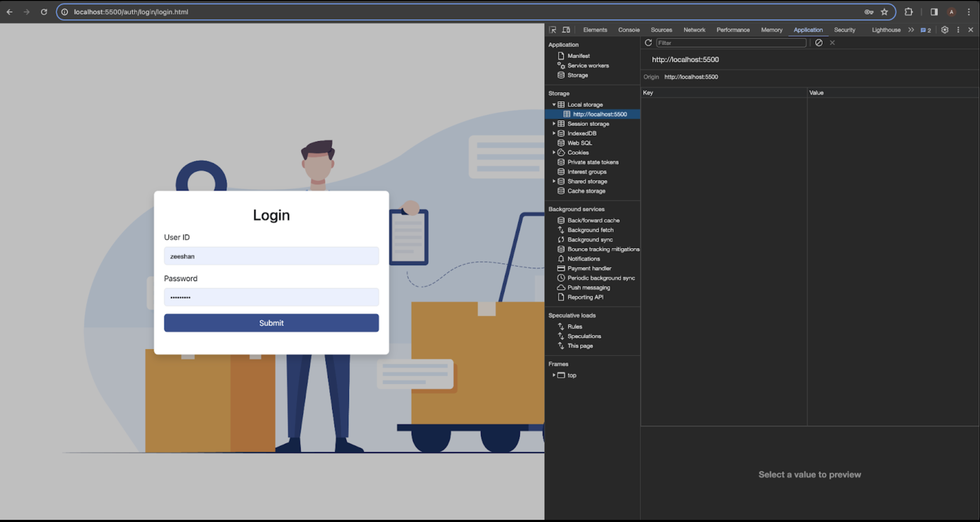Reload the page with the reload button
The image size is (980, 522).
[44, 12]
